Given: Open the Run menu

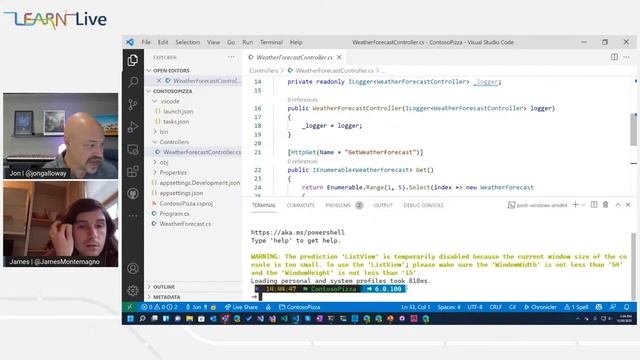Looking at the screenshot, I should 247,42.
